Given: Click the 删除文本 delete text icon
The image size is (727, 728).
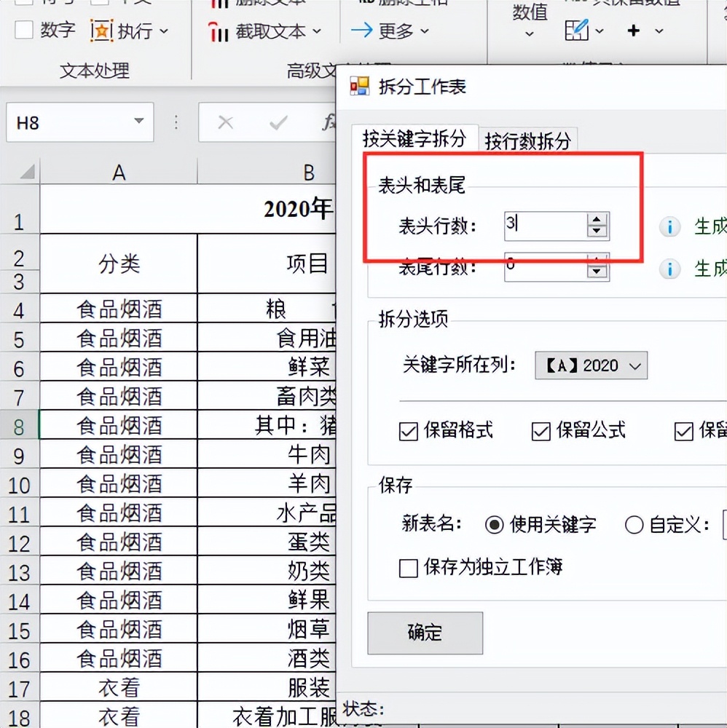Looking at the screenshot, I should pos(221,3).
